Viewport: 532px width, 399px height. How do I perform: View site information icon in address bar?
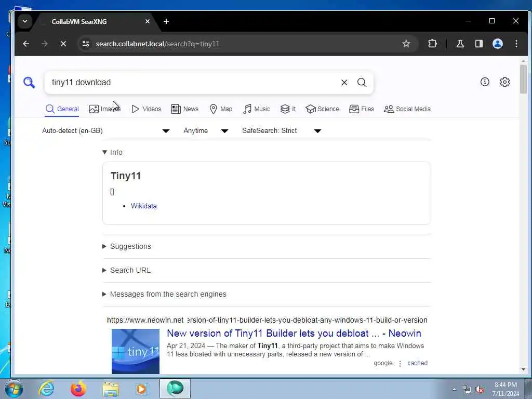[86, 44]
